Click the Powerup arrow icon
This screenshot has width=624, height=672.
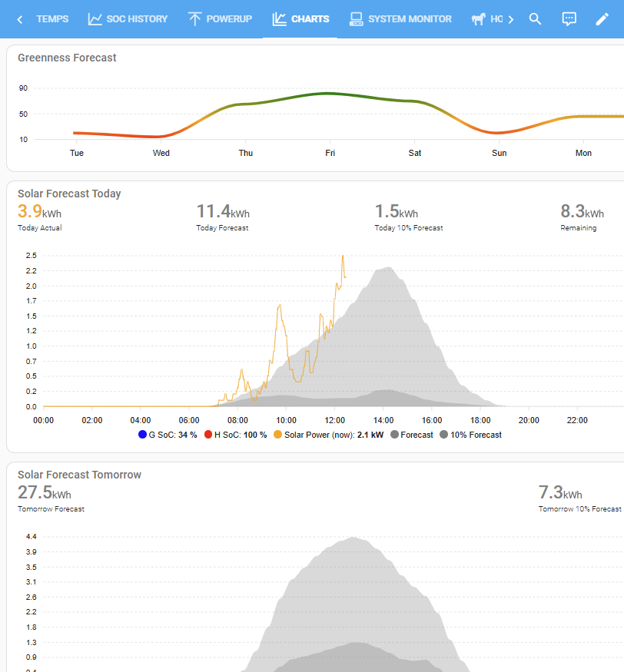[194, 19]
